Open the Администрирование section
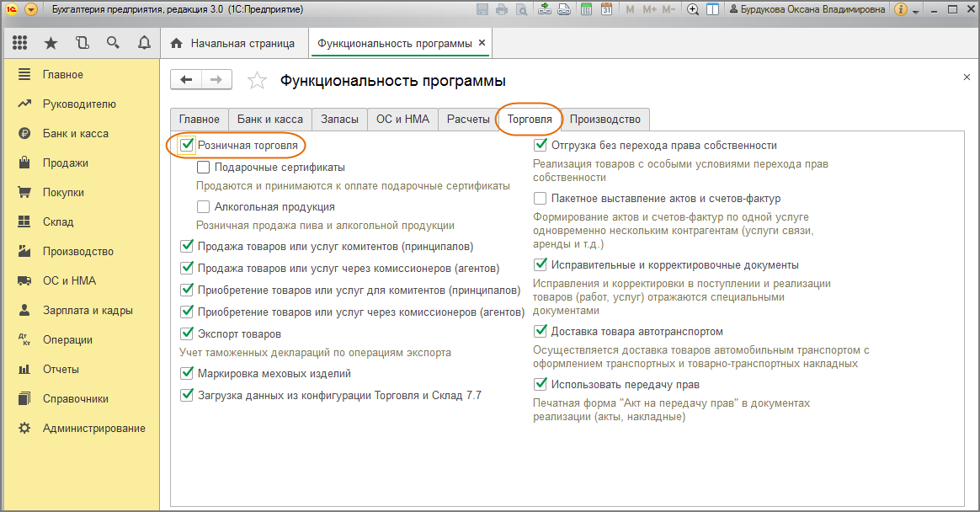The width and height of the screenshot is (980, 512). tap(82, 429)
